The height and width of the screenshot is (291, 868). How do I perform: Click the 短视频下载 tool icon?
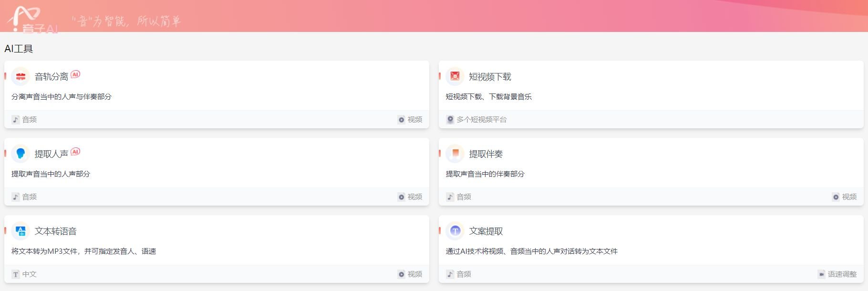tap(455, 76)
